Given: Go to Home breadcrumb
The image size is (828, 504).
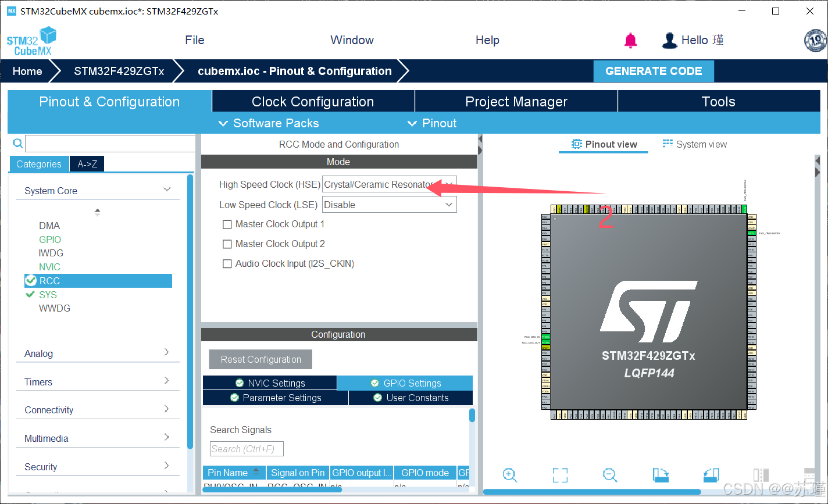Looking at the screenshot, I should point(27,71).
